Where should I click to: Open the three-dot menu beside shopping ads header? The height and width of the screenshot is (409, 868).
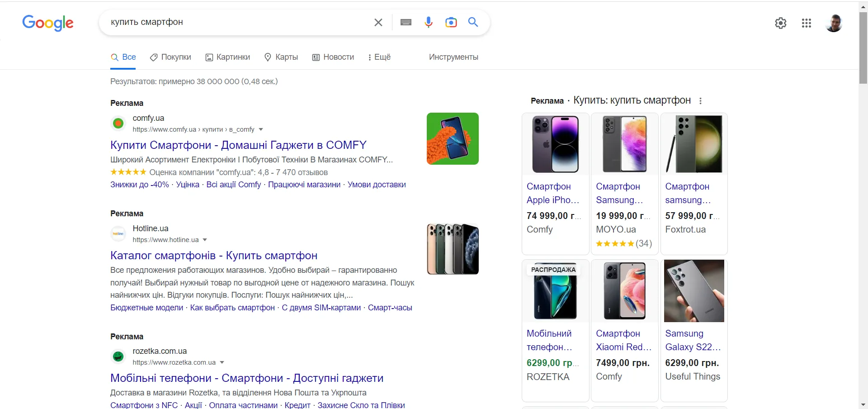click(701, 101)
